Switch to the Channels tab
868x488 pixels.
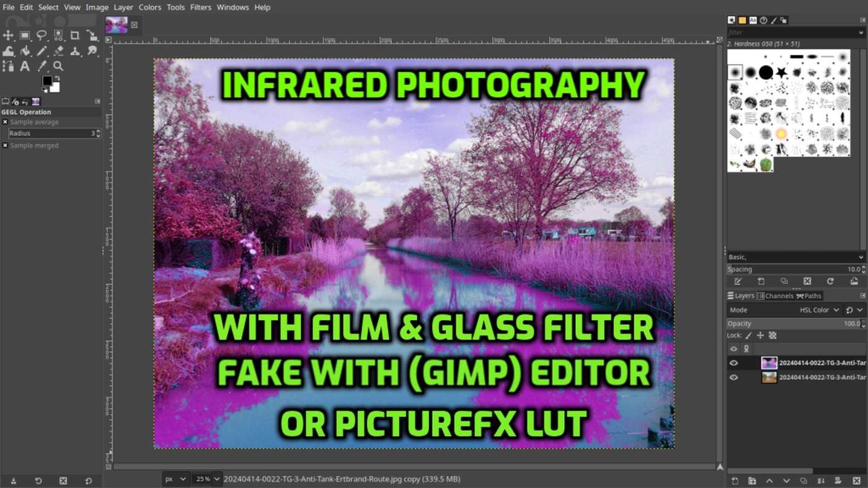coord(775,296)
